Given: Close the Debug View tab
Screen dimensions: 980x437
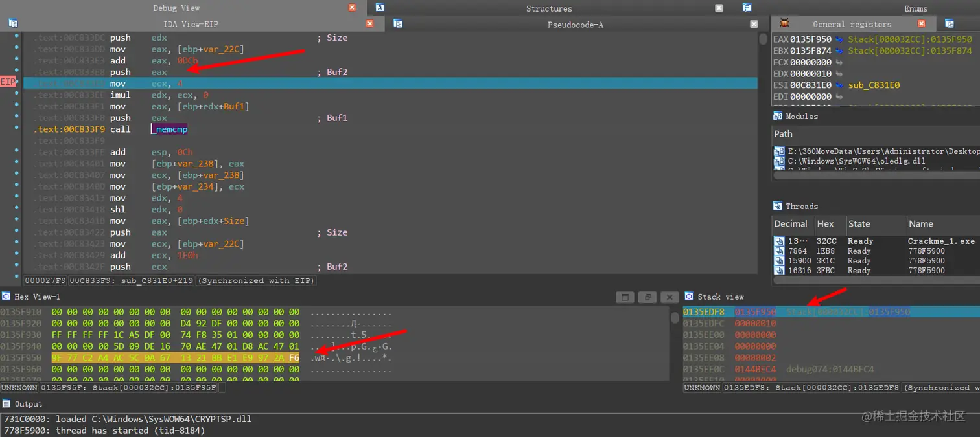Looking at the screenshot, I should coord(352,8).
